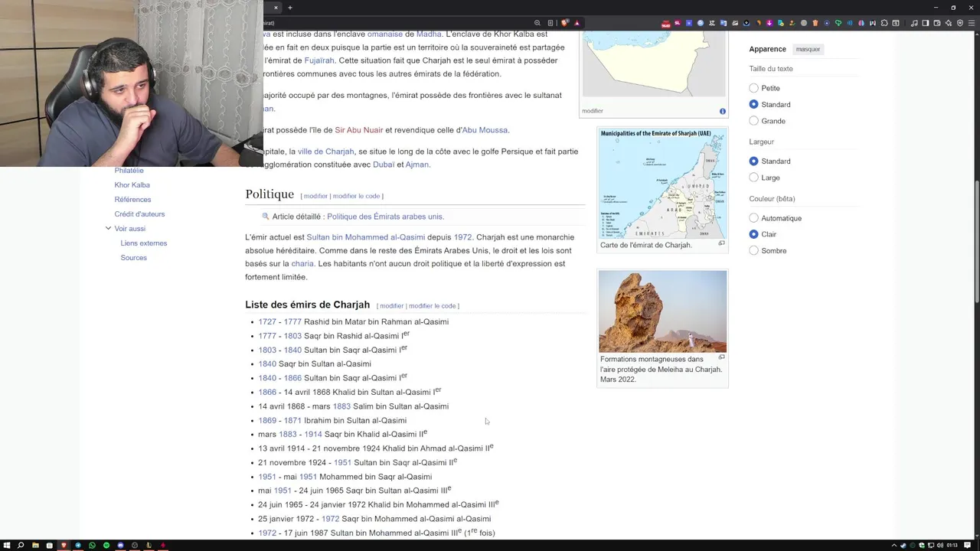Click the zoom magnifier icon in address bar
The height and width of the screenshot is (551, 980).
pos(537,23)
